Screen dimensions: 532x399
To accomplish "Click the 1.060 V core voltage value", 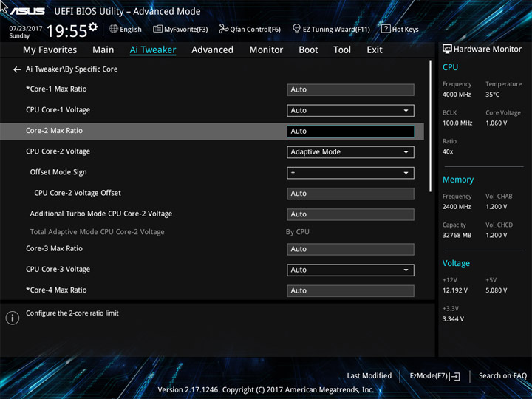I will click(x=497, y=123).
